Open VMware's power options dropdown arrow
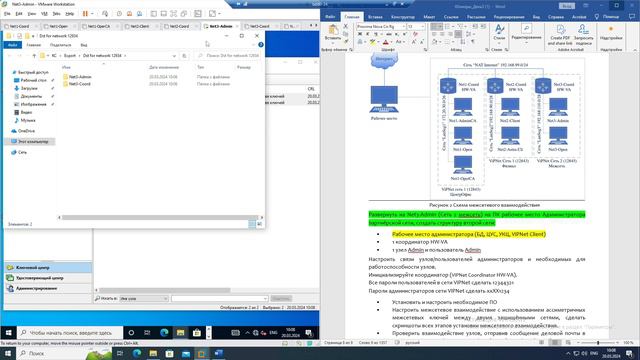The width and height of the screenshot is (640, 360). tap(92, 13)
